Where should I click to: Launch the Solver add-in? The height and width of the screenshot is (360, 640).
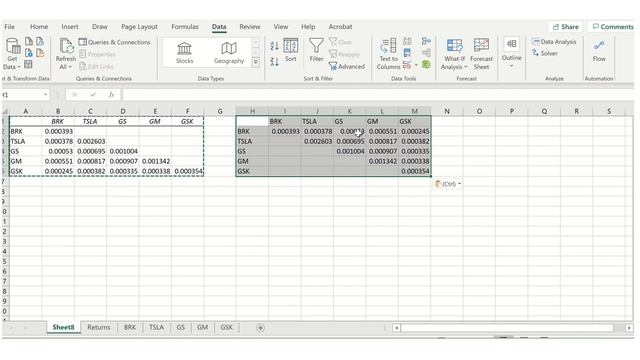coord(545,53)
